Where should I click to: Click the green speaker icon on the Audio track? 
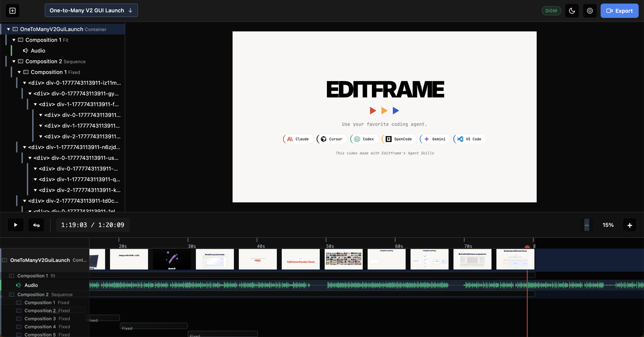tap(19, 285)
